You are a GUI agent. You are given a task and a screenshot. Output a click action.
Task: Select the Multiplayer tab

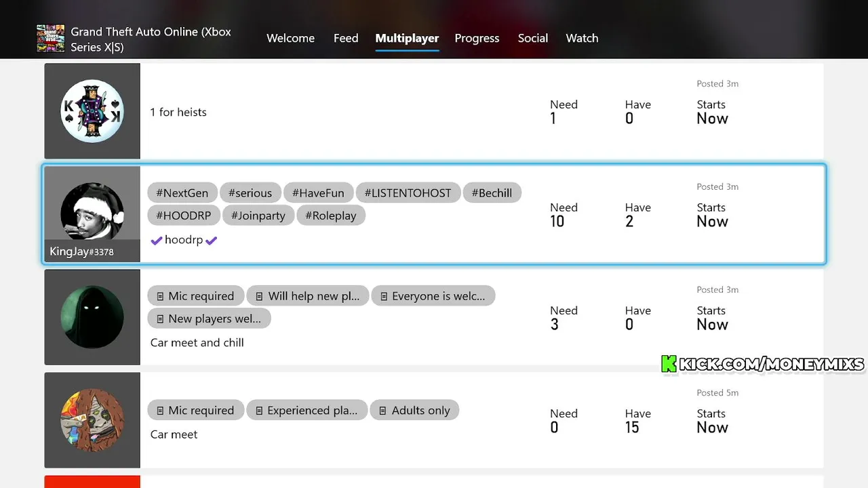407,38
